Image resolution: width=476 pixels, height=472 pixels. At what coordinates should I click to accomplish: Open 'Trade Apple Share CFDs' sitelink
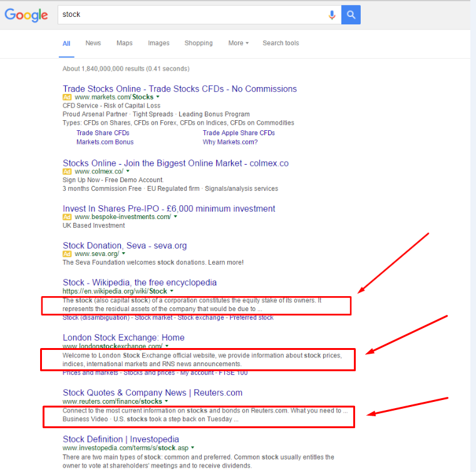[239, 133]
